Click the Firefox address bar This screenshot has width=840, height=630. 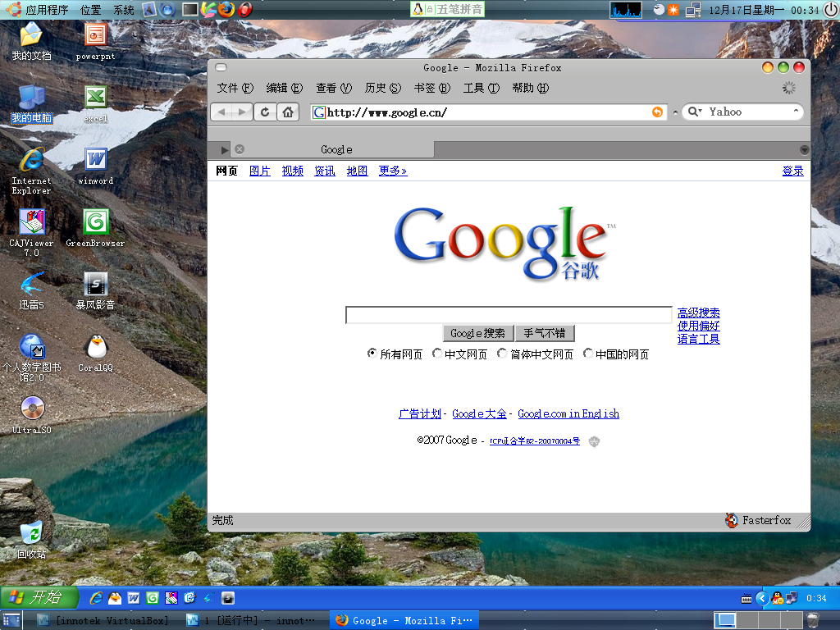489,112
